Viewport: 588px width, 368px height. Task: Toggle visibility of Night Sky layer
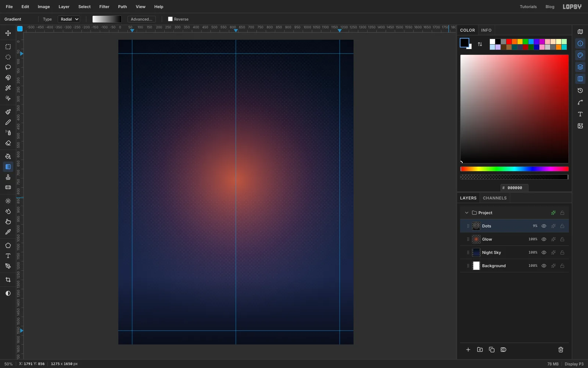click(544, 252)
